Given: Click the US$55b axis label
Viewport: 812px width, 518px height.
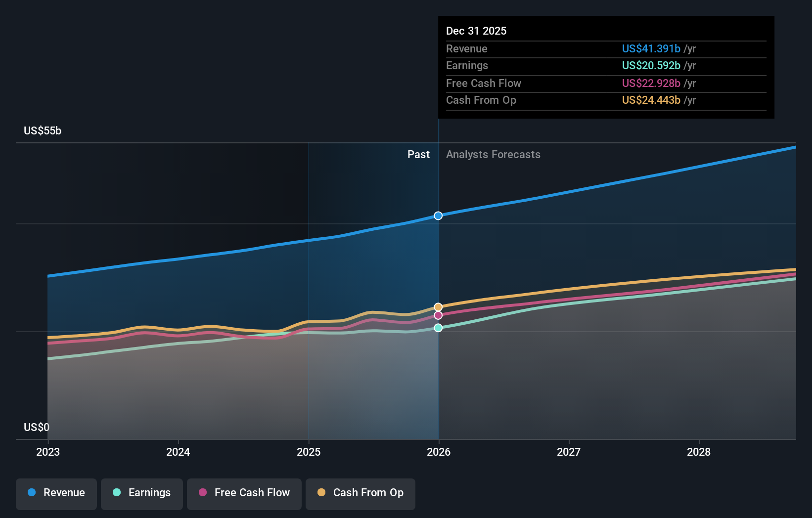Looking at the screenshot, I should point(42,130).
